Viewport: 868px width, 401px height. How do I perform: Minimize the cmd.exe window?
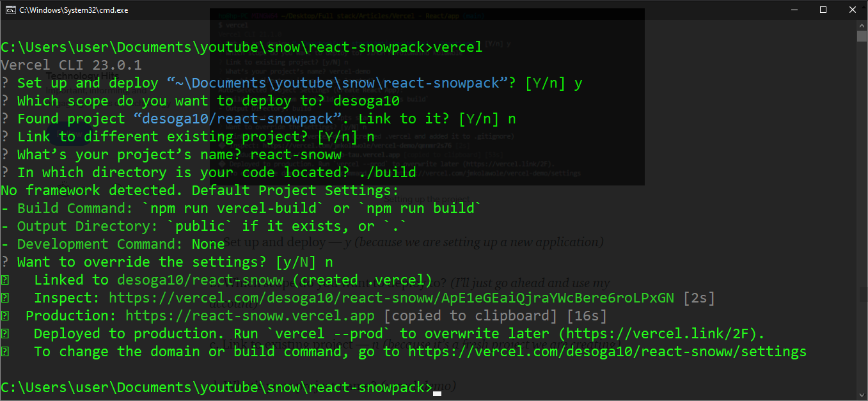pos(794,10)
